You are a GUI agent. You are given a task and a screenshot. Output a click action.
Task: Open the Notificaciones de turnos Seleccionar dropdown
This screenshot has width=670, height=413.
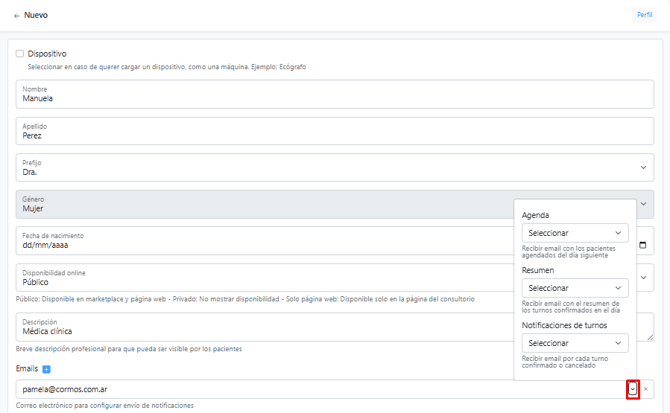575,343
